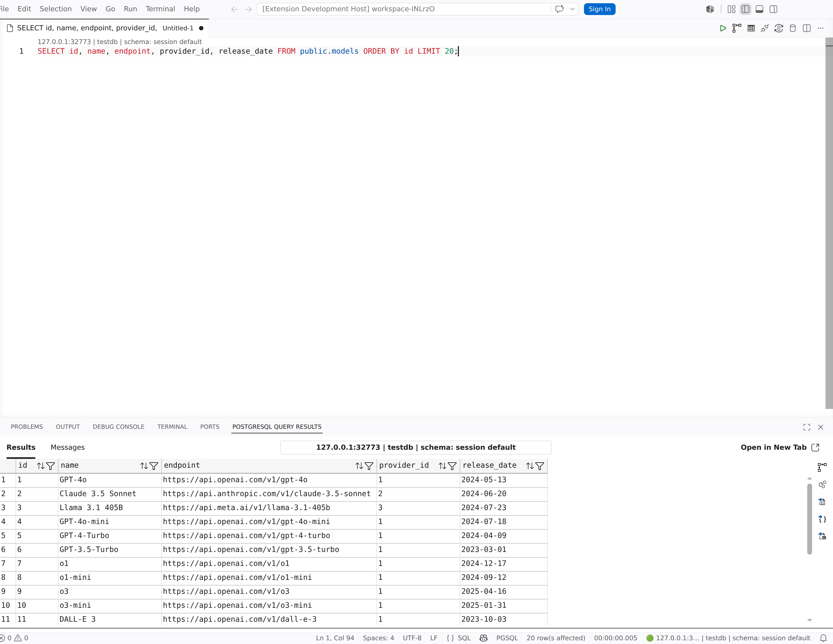Filter the provider_id column
833x644 pixels.
click(x=452, y=466)
